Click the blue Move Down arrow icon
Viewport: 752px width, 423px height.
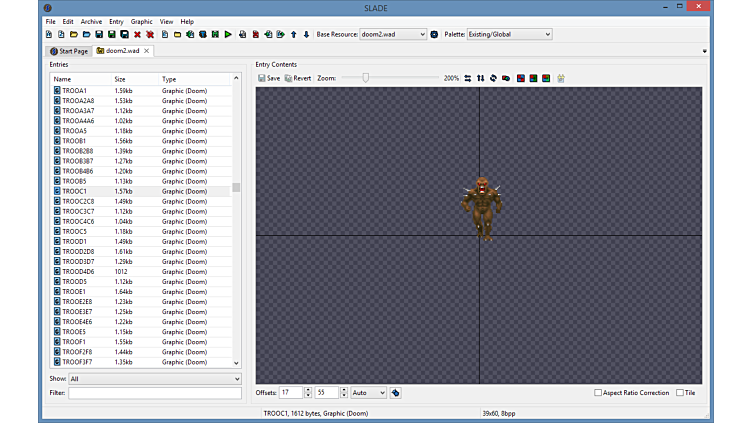click(306, 34)
